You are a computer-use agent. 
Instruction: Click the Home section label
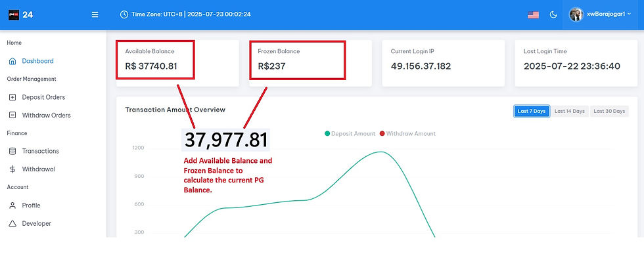pyautogui.click(x=14, y=43)
